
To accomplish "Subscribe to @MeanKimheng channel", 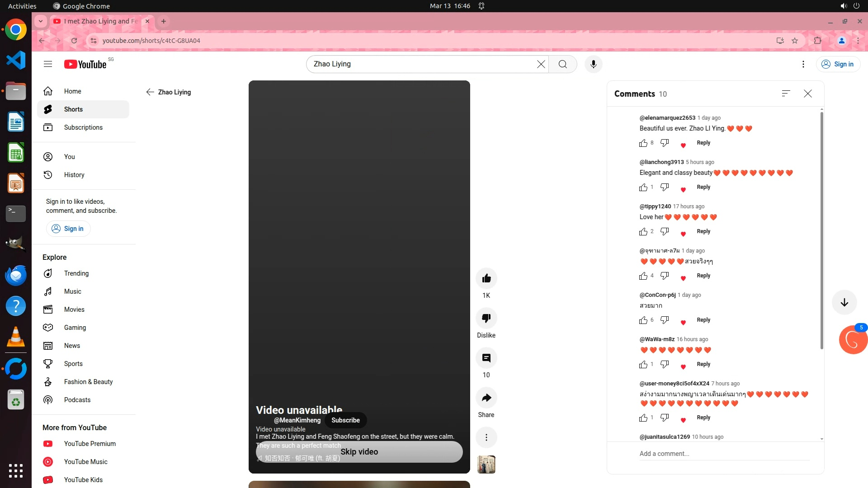I will tap(345, 420).
